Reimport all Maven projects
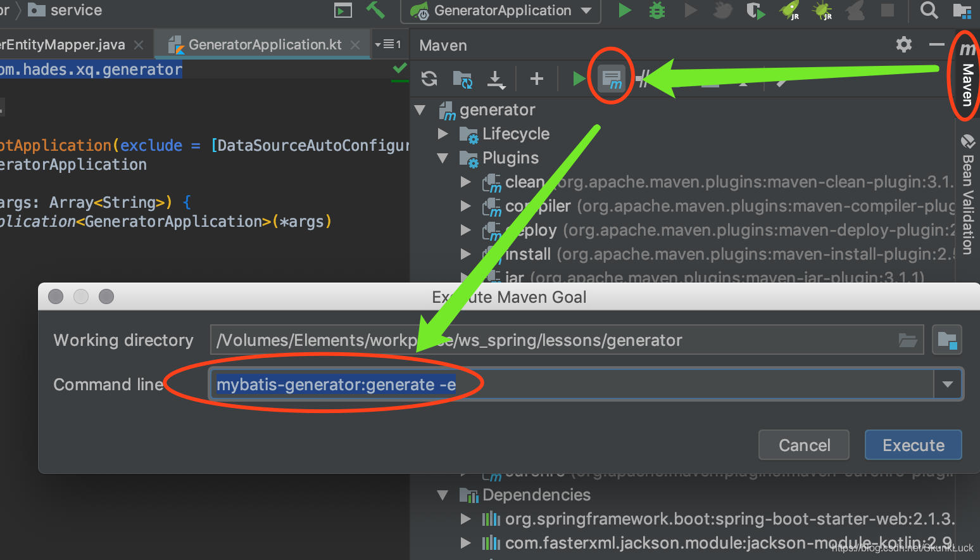 [x=429, y=79]
